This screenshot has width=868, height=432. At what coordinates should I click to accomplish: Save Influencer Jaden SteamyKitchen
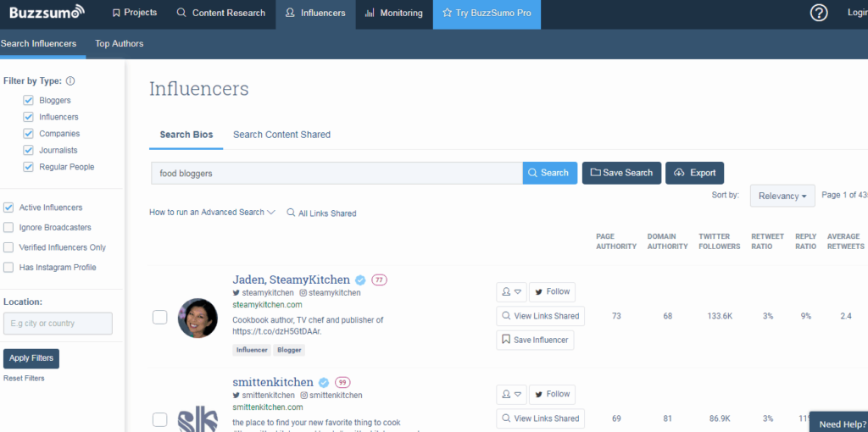point(535,340)
